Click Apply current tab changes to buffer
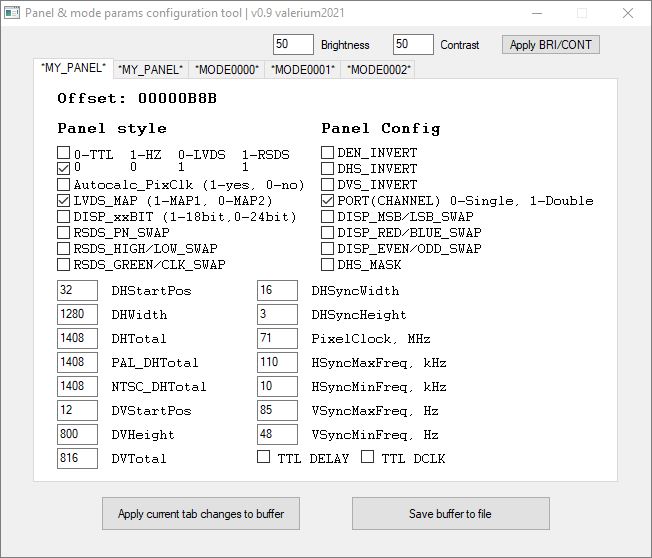 (x=201, y=514)
